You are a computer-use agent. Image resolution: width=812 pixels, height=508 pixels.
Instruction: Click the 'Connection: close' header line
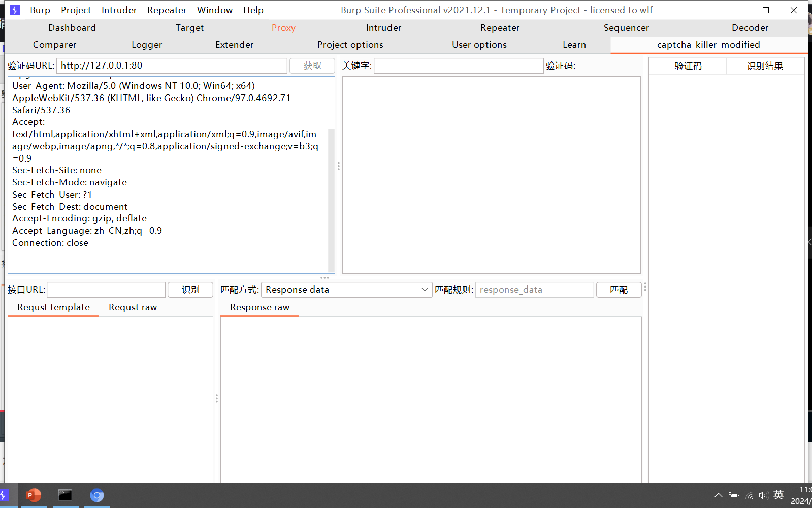50,243
